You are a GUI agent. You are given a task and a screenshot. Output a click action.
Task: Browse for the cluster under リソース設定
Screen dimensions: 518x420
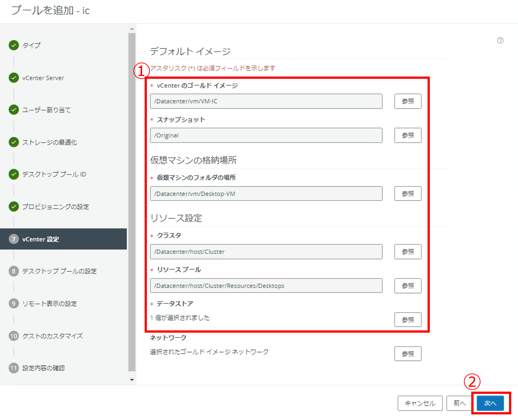click(x=408, y=252)
